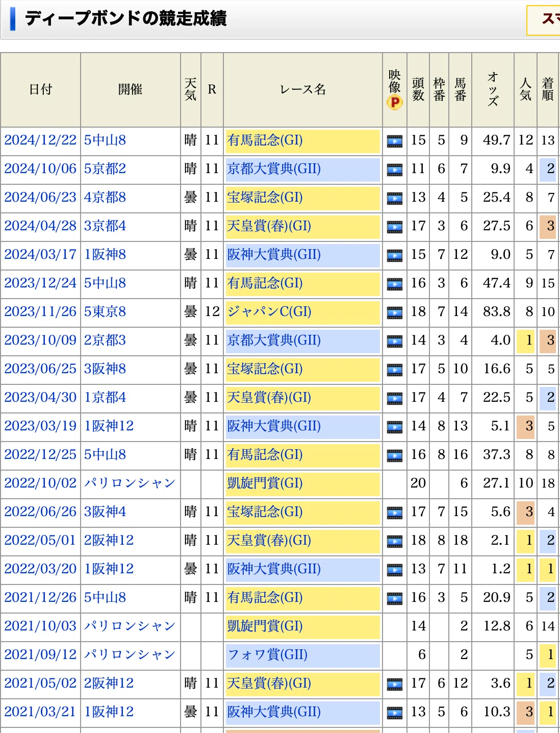Select odds value 1.2
This screenshot has height=733, width=560.
(x=501, y=569)
